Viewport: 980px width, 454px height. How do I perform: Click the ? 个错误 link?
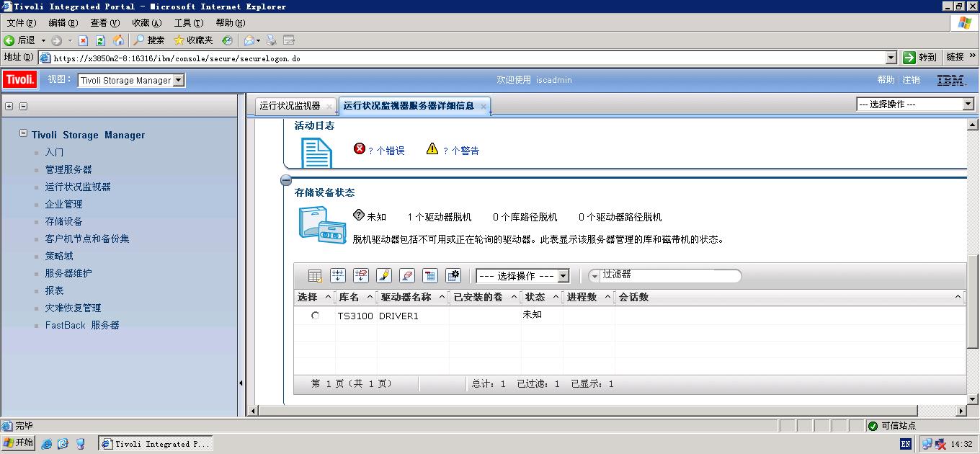[x=386, y=151]
